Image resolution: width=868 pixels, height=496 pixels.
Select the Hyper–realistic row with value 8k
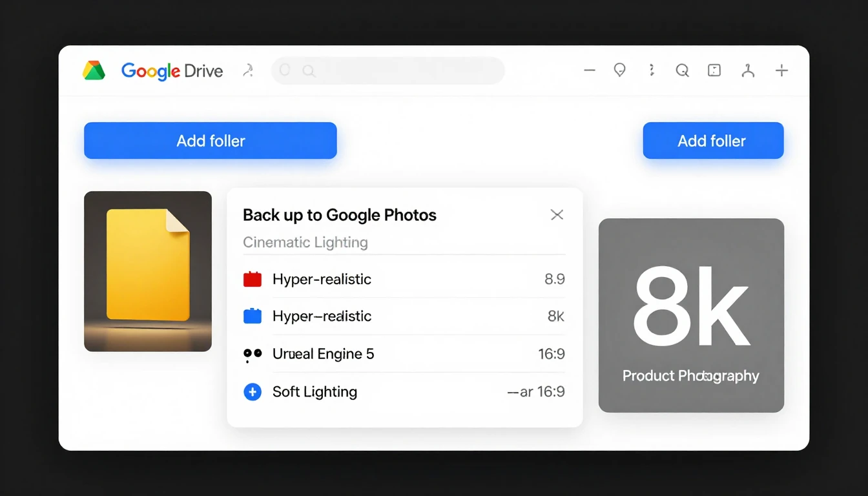click(404, 316)
